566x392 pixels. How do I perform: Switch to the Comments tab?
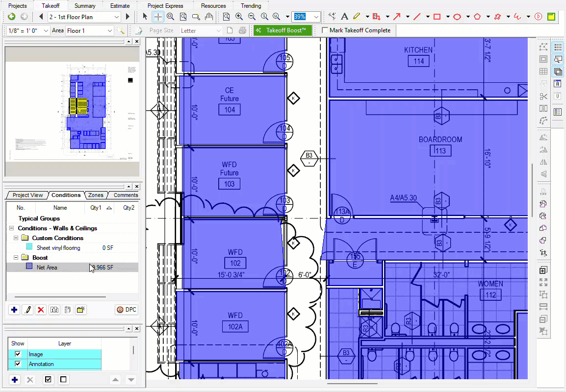point(126,195)
